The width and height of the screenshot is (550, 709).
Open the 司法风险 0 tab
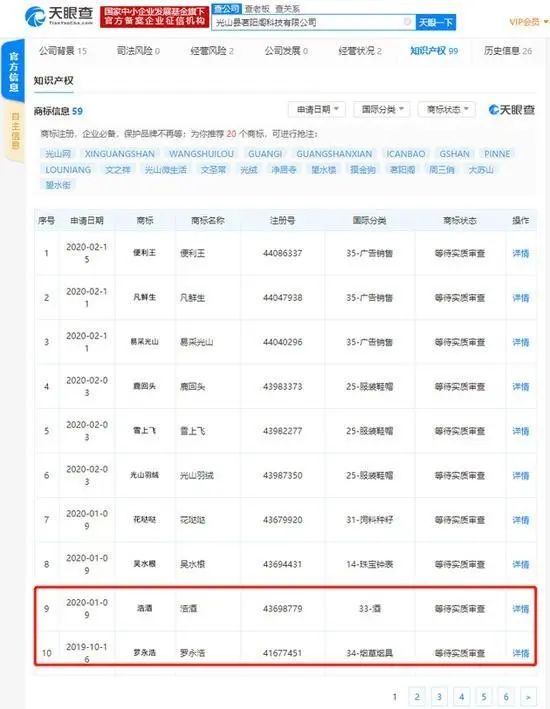click(138, 51)
